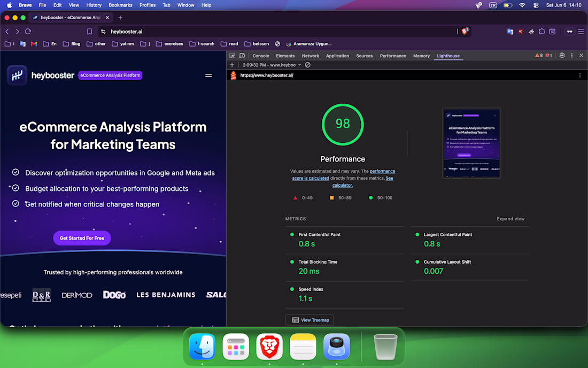Screen dimensions: 588x368
Task: Open the Extensions puzzle icon
Action: [542, 32]
